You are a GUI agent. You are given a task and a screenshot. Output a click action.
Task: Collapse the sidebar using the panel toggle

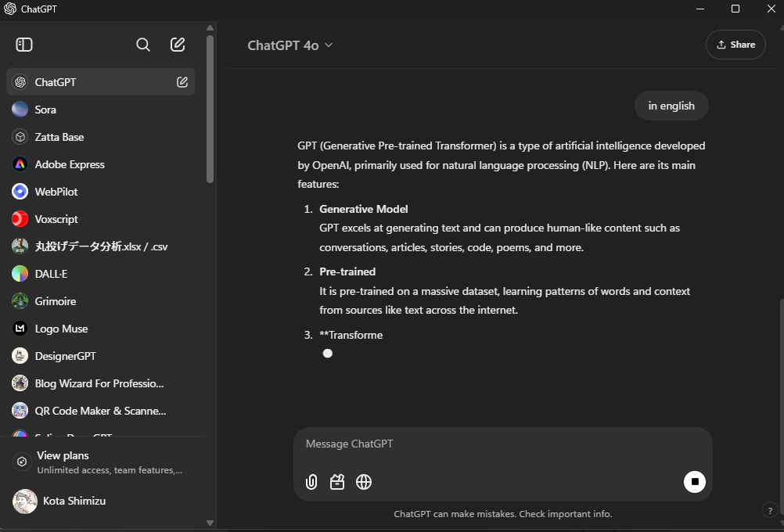point(23,45)
